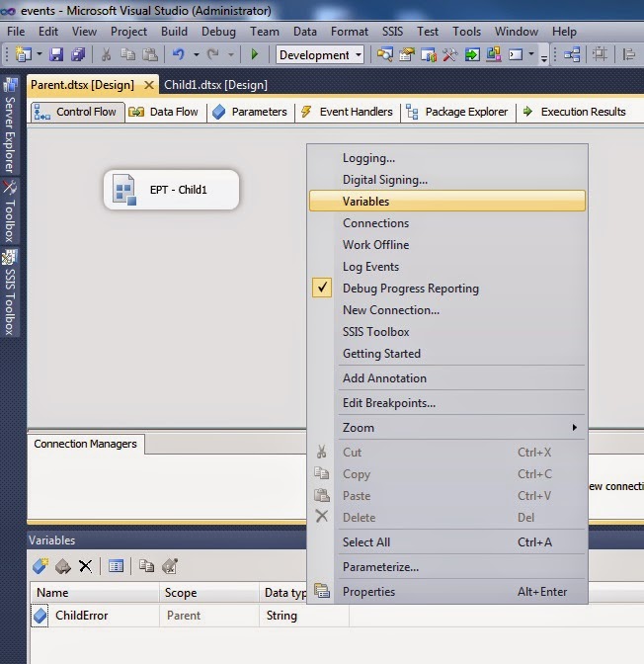Open the Toolbox side panel
This screenshot has height=664, width=644.
tap(10, 211)
